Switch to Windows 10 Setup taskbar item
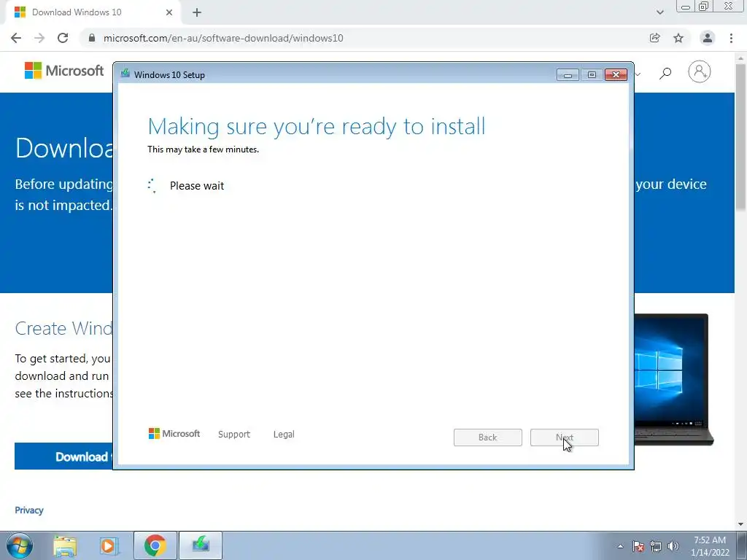 click(201, 545)
